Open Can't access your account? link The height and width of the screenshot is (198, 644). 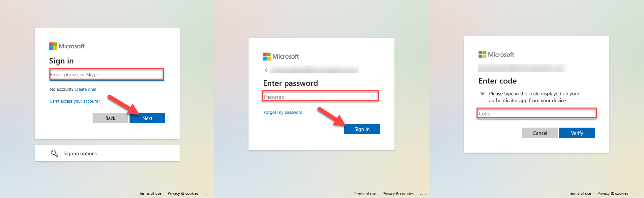pyautogui.click(x=75, y=101)
